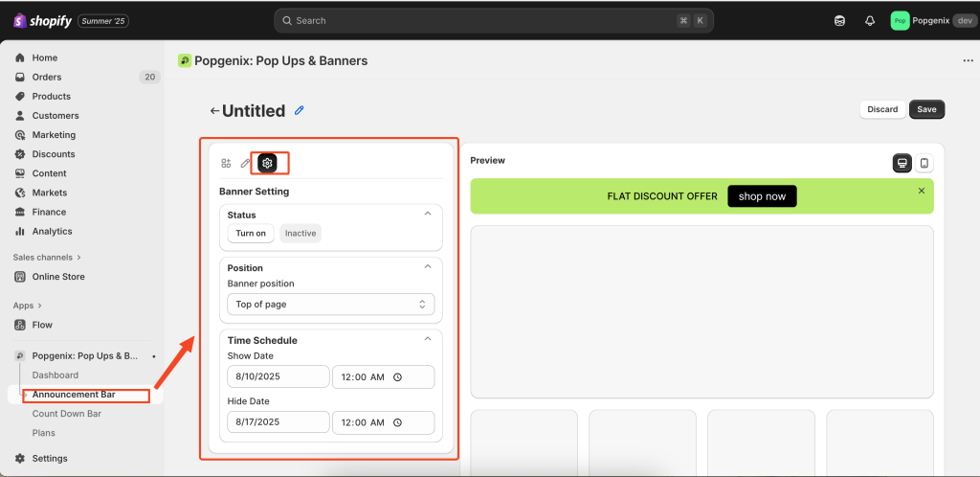Open the three-dot app menu
Screen dimensions: 980x477
point(969,60)
